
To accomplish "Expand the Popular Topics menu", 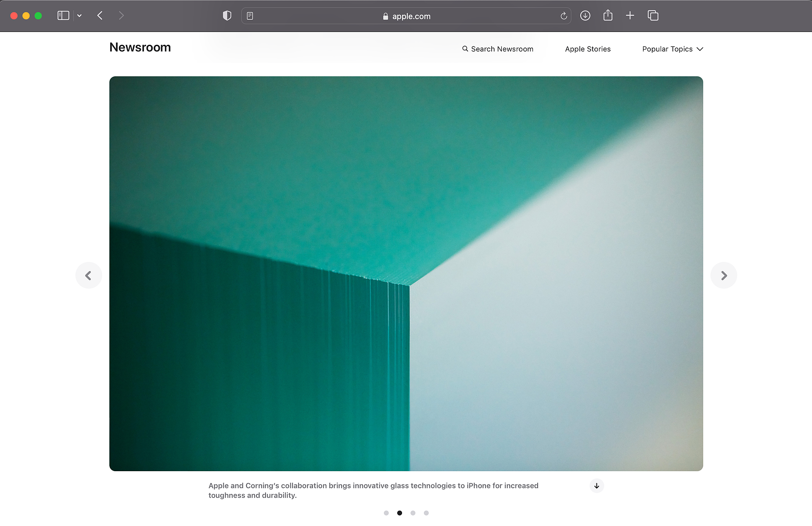I will 672,49.
